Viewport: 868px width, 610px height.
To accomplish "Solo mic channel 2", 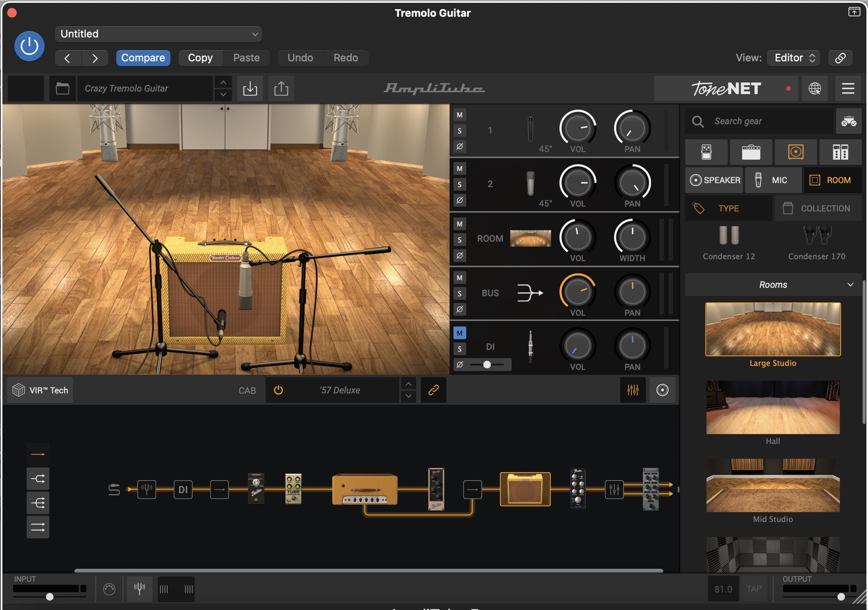I will [459, 184].
